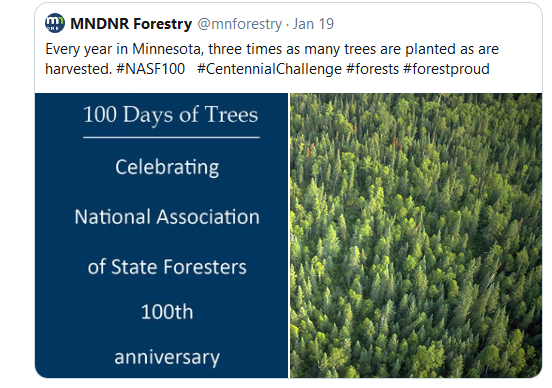Open the aerial forest photo
552x388 pixels.
coord(416,235)
